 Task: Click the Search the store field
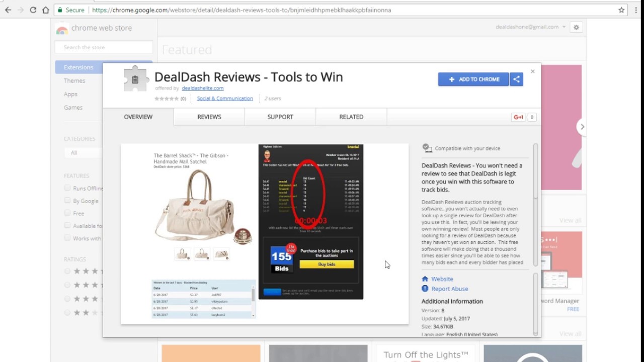click(x=104, y=47)
